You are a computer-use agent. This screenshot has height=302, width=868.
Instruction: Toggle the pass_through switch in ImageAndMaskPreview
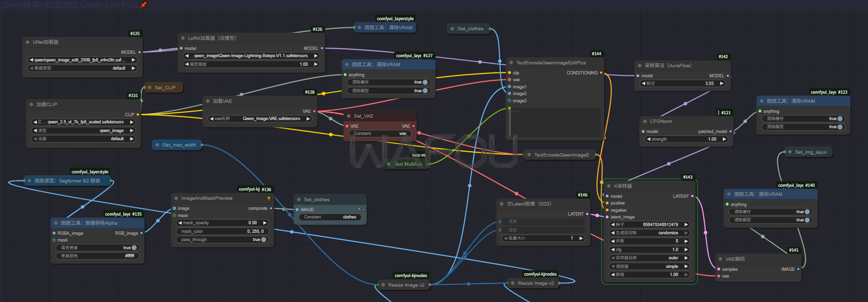point(263,240)
